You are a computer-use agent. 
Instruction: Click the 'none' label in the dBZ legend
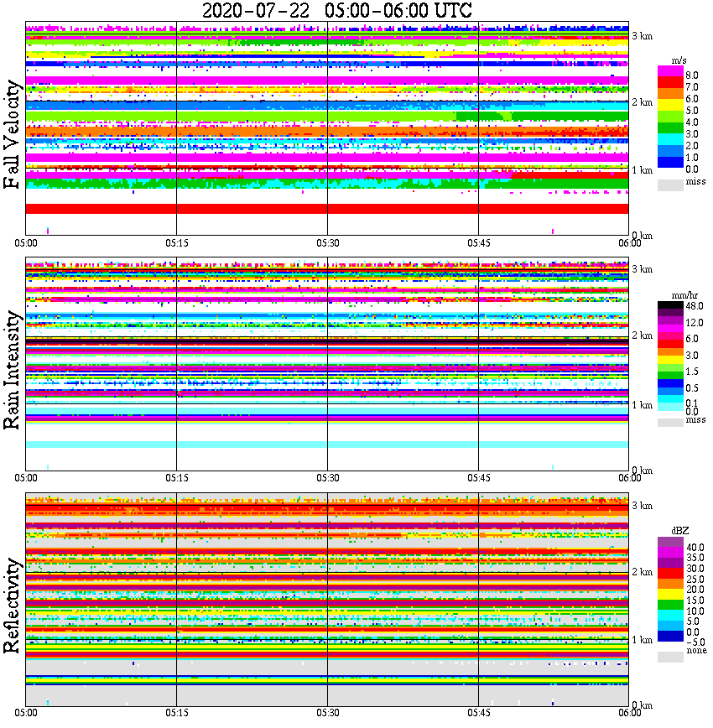point(696,650)
